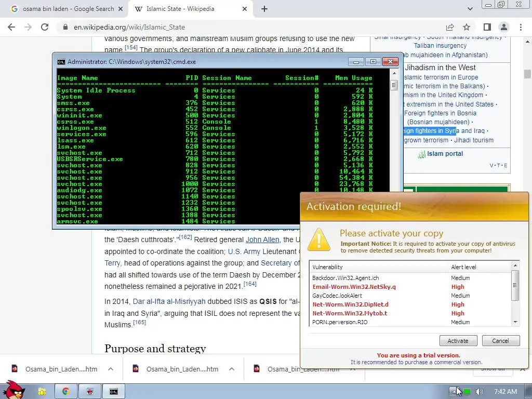The width and height of the screenshot is (532, 399).
Task: Click the cmd window scrollbar thumb
Action: pos(394,85)
